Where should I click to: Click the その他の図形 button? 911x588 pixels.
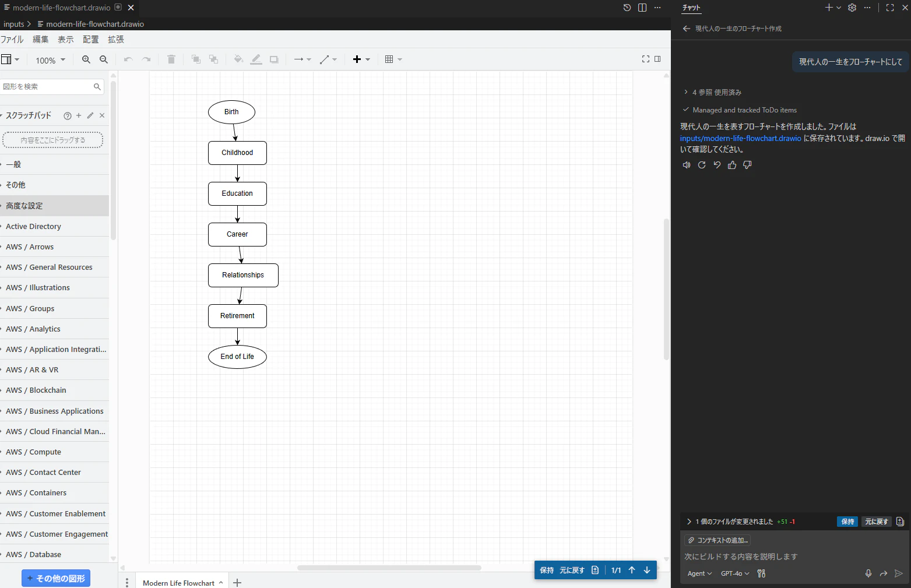pyautogui.click(x=56, y=578)
